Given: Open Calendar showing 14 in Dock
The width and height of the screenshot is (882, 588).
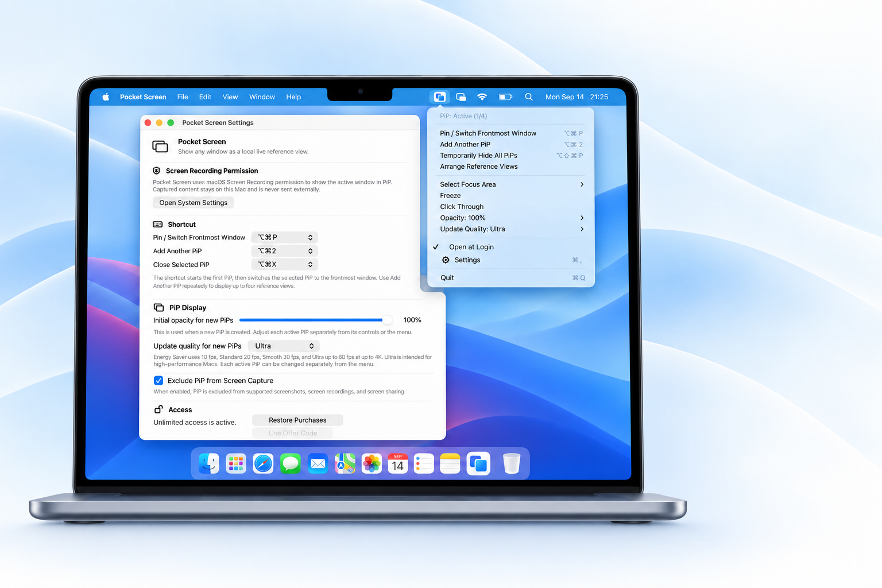Looking at the screenshot, I should tap(398, 463).
